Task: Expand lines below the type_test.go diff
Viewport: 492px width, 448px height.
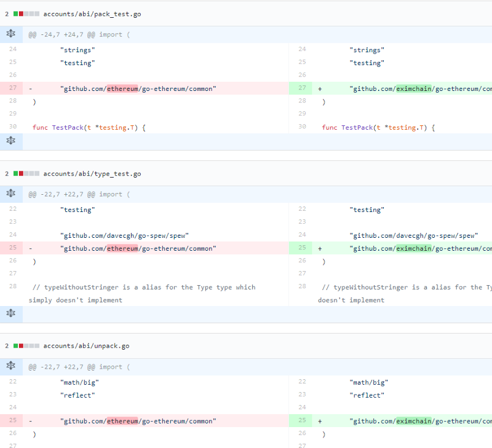Action: coord(10,313)
